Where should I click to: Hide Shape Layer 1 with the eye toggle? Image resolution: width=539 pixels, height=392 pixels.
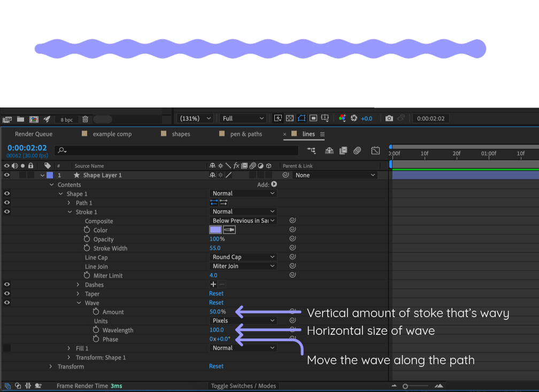click(7, 175)
